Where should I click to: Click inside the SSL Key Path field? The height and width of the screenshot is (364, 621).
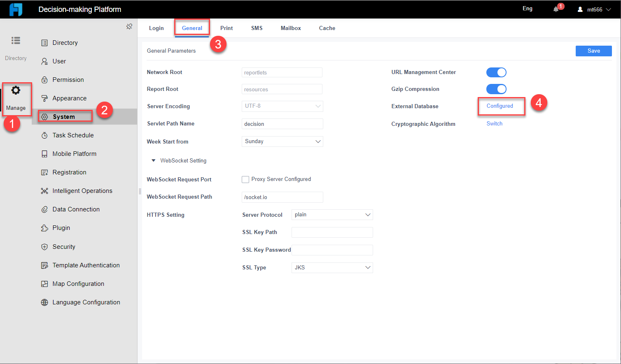coord(332,232)
